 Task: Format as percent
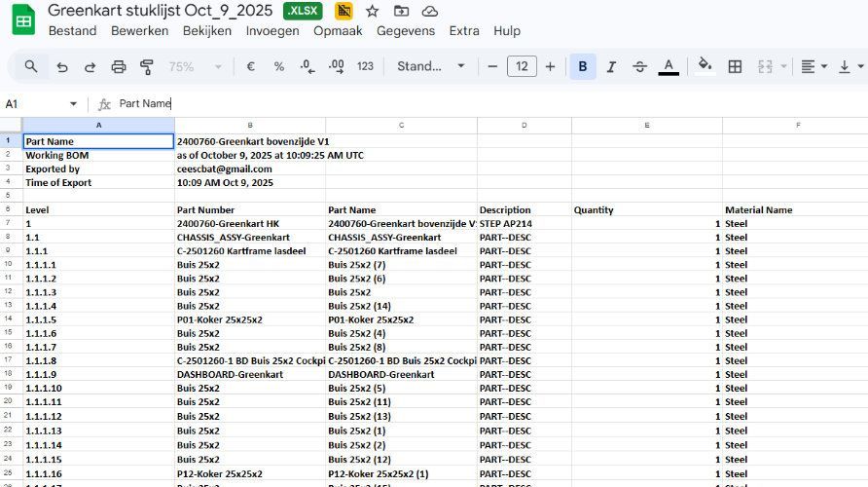[x=279, y=66]
